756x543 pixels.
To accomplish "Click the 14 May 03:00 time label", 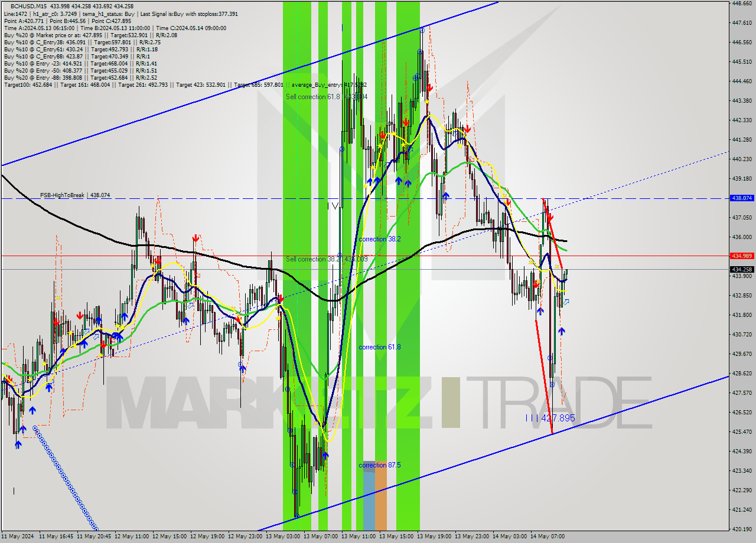I will 510,537.
